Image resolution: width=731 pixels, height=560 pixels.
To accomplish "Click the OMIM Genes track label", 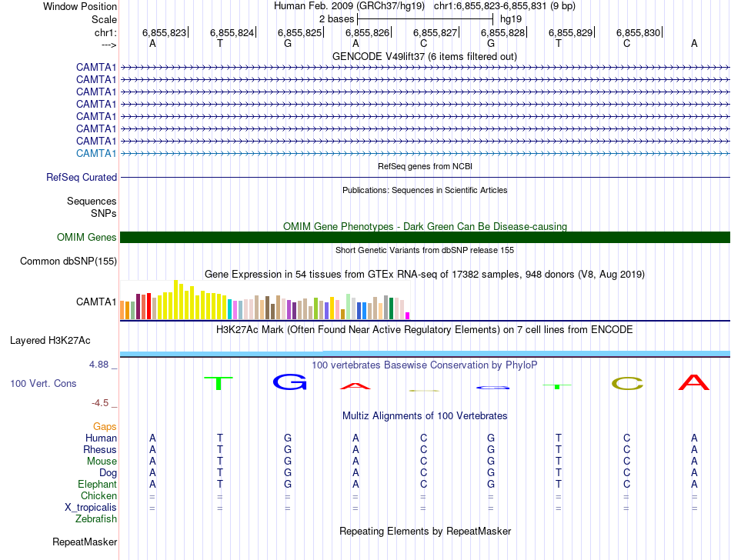I will tap(86, 238).
